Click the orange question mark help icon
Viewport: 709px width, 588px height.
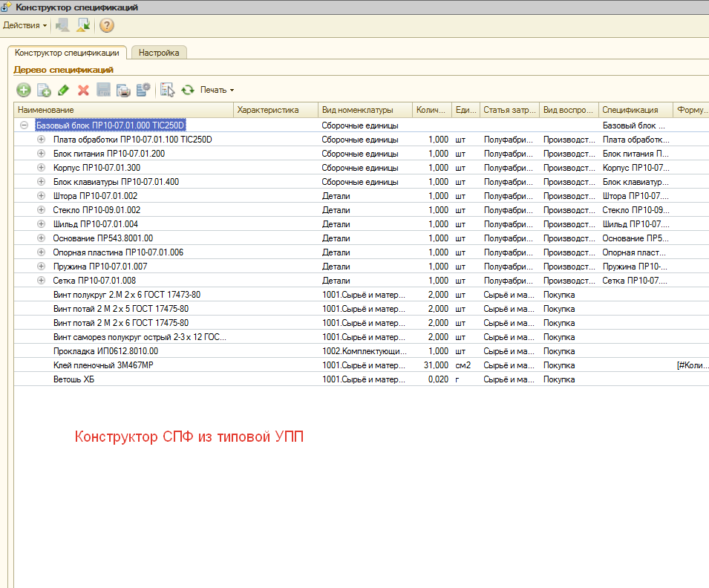point(107,25)
